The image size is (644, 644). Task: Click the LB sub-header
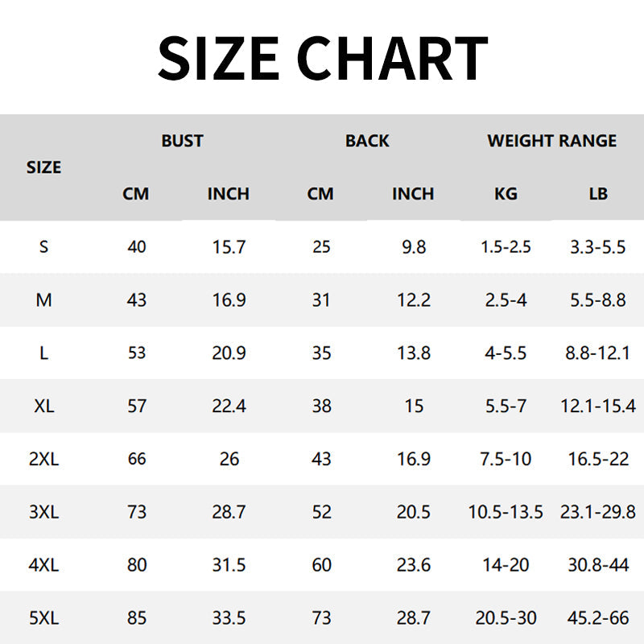tap(597, 194)
